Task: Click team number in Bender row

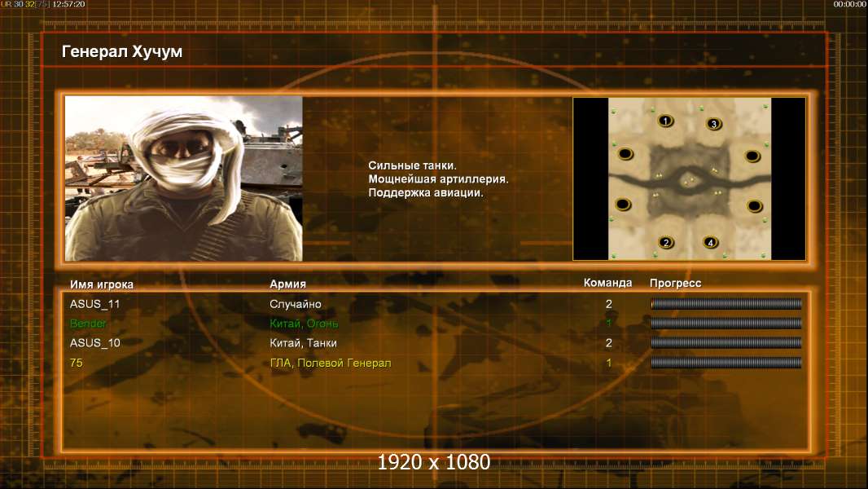Action: click(x=609, y=323)
